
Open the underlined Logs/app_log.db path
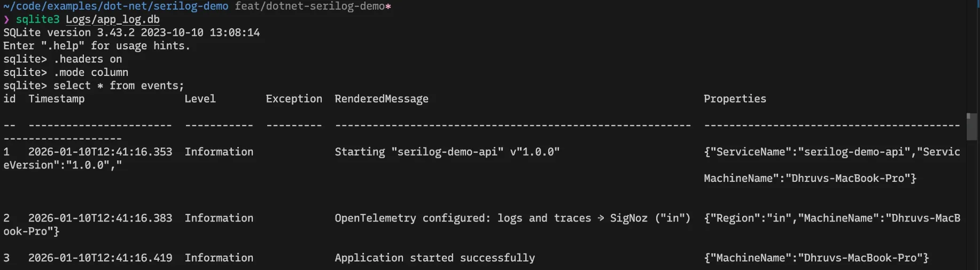click(113, 19)
